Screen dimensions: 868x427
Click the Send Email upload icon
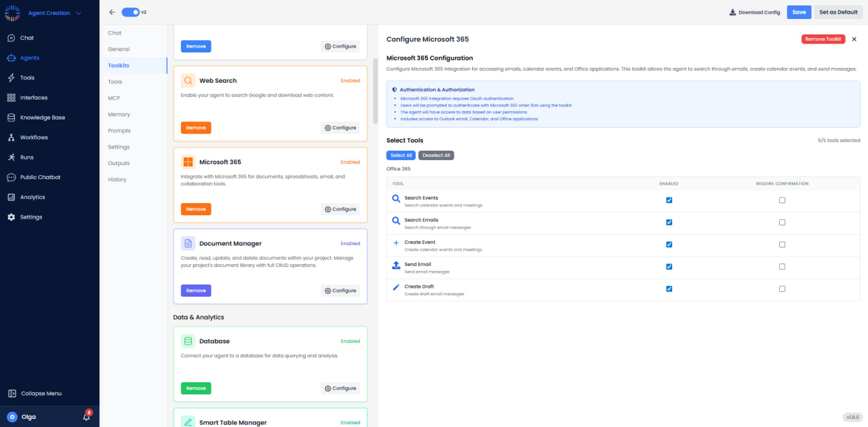397,266
